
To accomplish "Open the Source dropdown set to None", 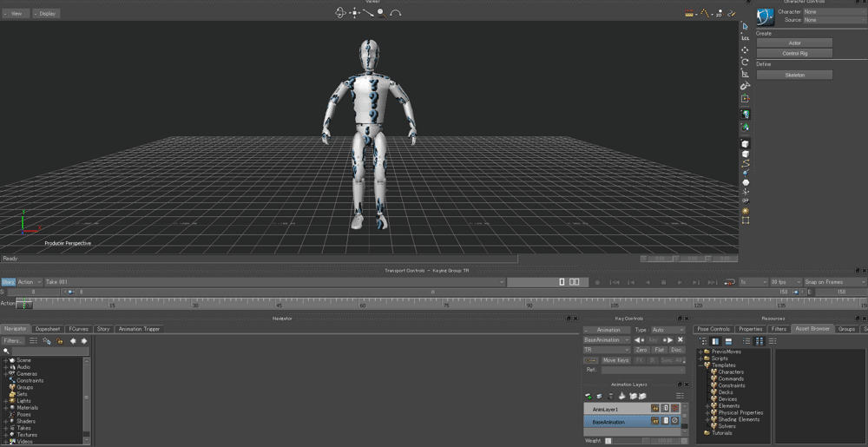I will click(x=835, y=20).
